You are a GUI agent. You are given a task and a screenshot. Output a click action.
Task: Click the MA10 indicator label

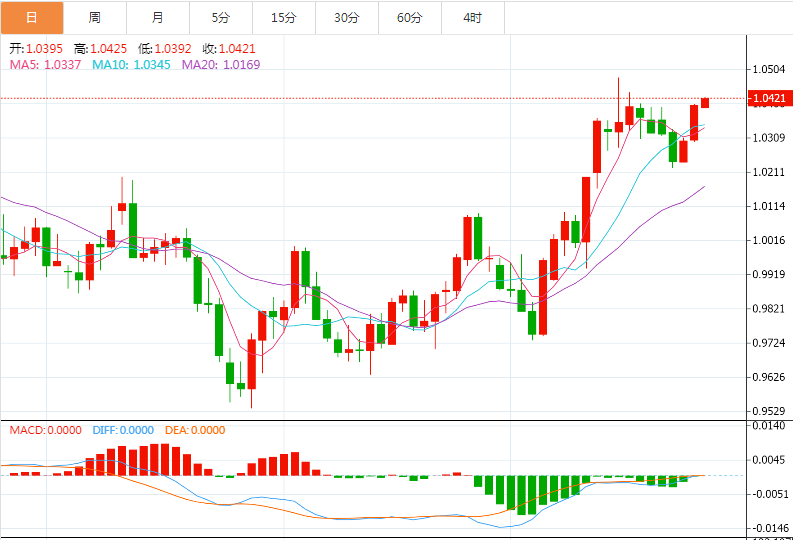(x=131, y=65)
